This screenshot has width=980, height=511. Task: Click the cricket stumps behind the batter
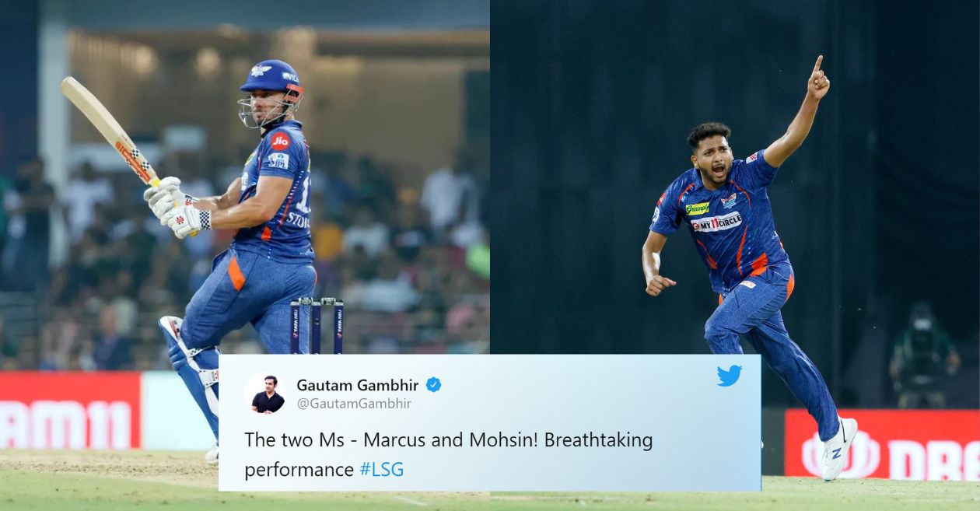pos(317,325)
